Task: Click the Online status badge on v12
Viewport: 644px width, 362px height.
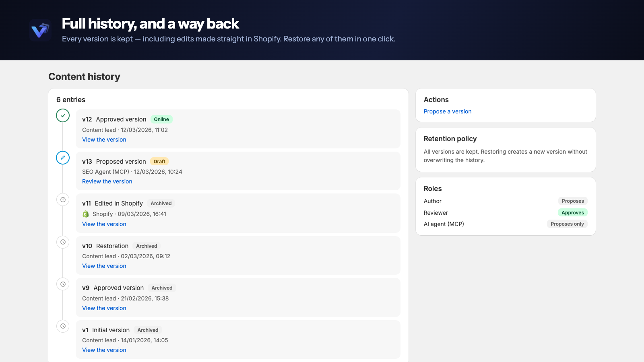Action: click(x=161, y=119)
